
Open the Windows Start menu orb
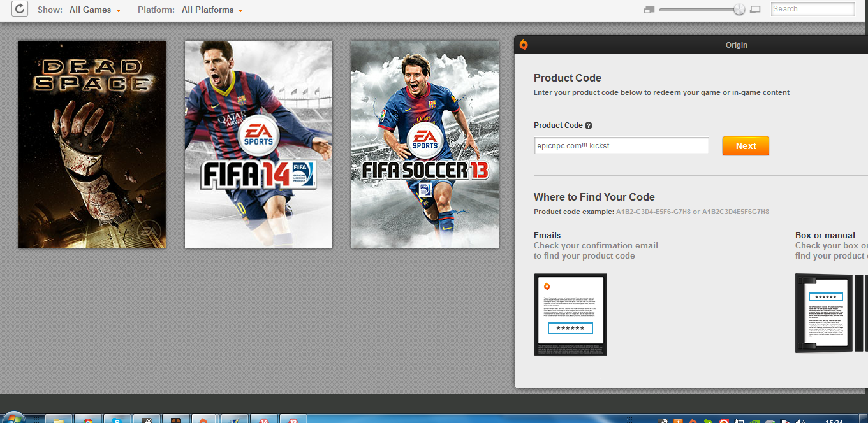coord(13,418)
